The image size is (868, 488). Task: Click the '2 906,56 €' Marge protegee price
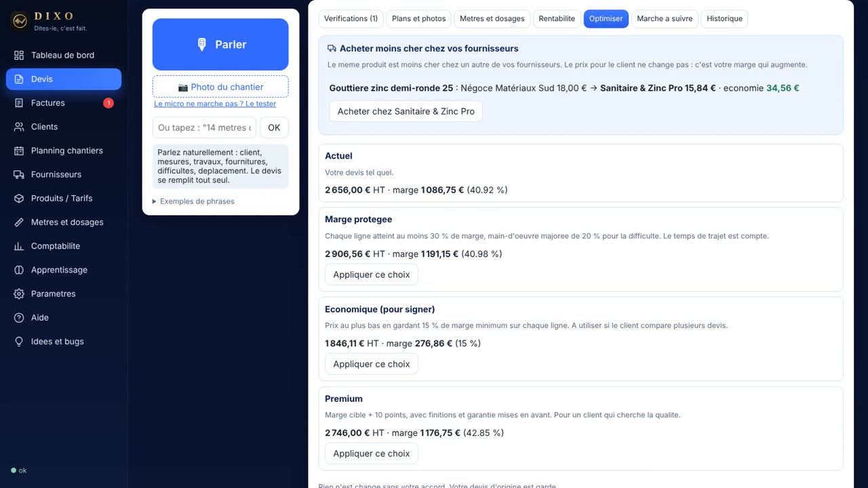348,254
